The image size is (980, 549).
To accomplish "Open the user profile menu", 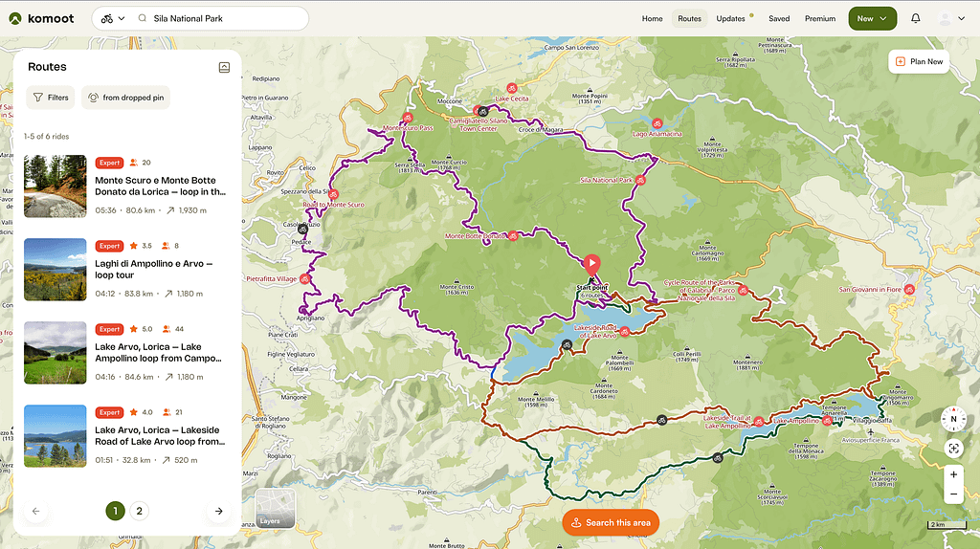I will tap(951, 18).
